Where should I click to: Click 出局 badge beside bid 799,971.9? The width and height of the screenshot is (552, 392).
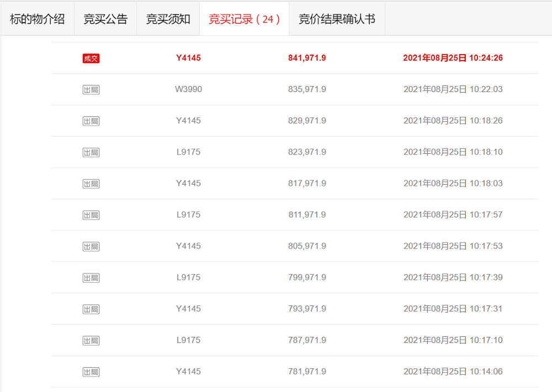coord(91,278)
